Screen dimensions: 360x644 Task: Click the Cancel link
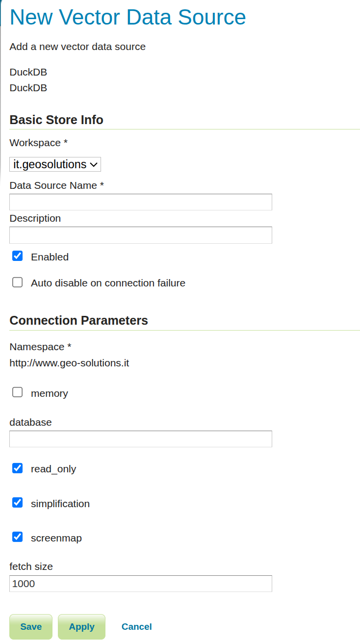coord(136,626)
